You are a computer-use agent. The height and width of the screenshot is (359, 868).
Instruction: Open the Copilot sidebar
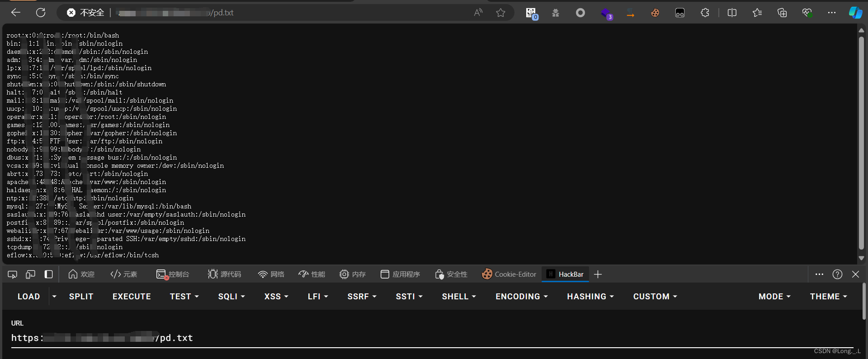click(855, 13)
